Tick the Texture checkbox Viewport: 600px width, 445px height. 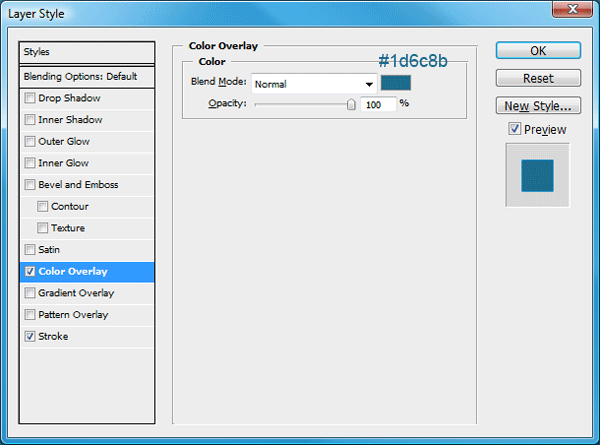42,228
